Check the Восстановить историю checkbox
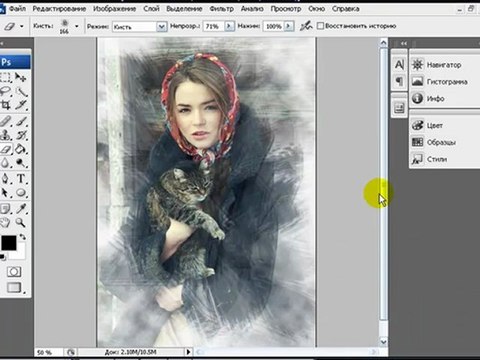This screenshot has height=360, width=480. [320, 26]
